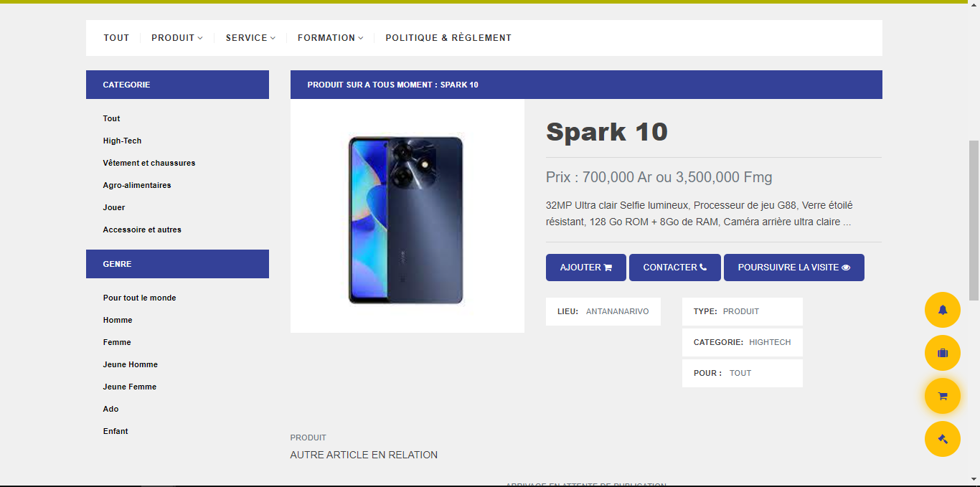Click the auction gavel floating button

(x=942, y=439)
